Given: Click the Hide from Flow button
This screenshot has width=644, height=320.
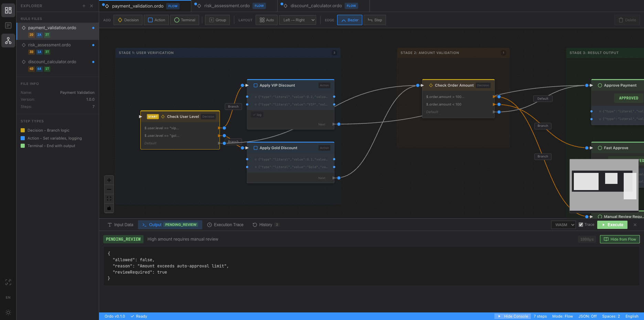Looking at the screenshot, I should (620, 239).
